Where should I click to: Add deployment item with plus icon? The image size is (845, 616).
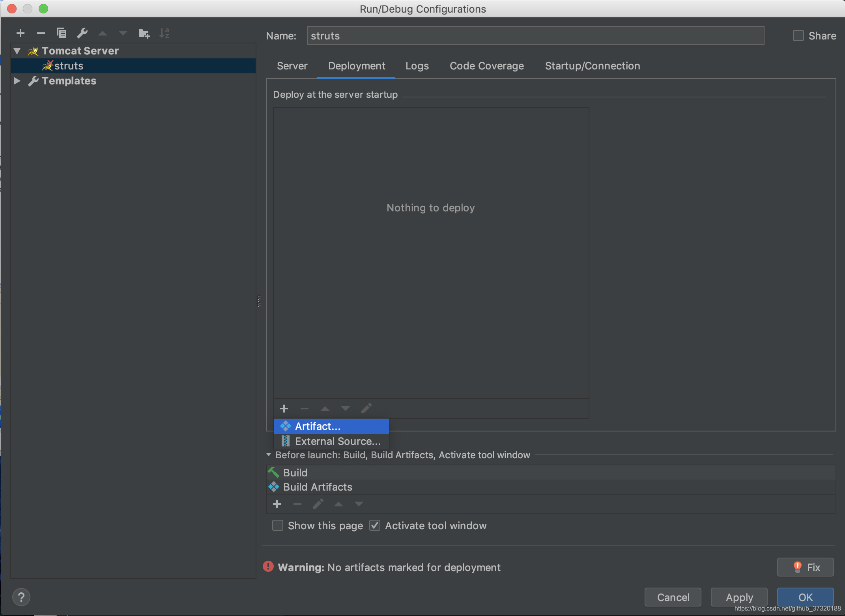tap(284, 409)
